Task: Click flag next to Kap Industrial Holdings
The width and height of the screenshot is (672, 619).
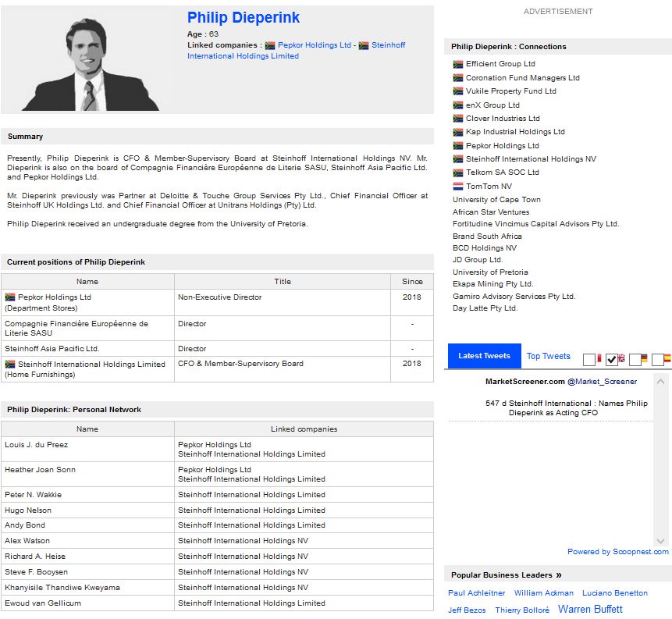Action: pos(457,132)
